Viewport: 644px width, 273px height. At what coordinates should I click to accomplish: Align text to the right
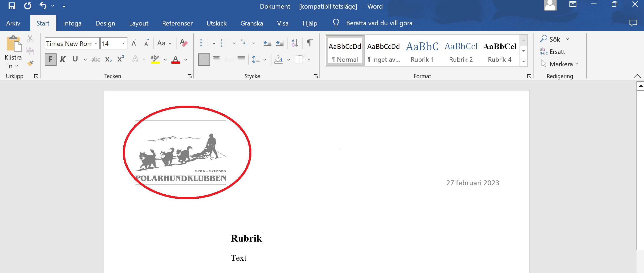(229, 59)
